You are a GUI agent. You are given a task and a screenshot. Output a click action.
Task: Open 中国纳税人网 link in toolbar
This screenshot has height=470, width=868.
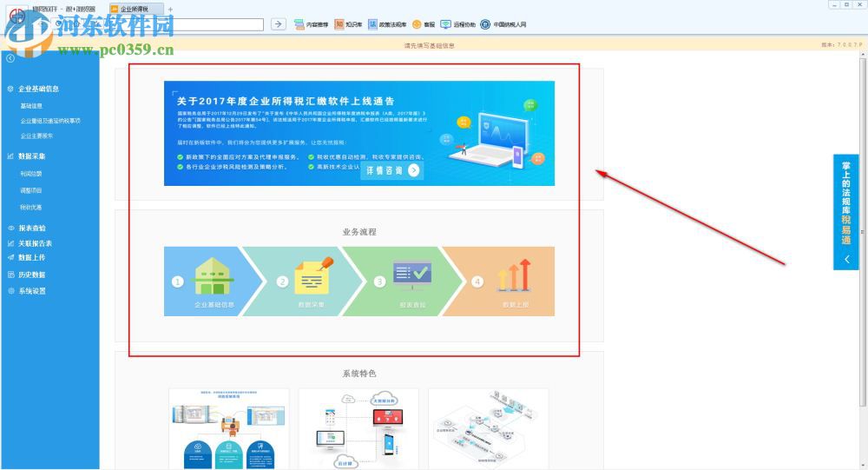click(503, 24)
